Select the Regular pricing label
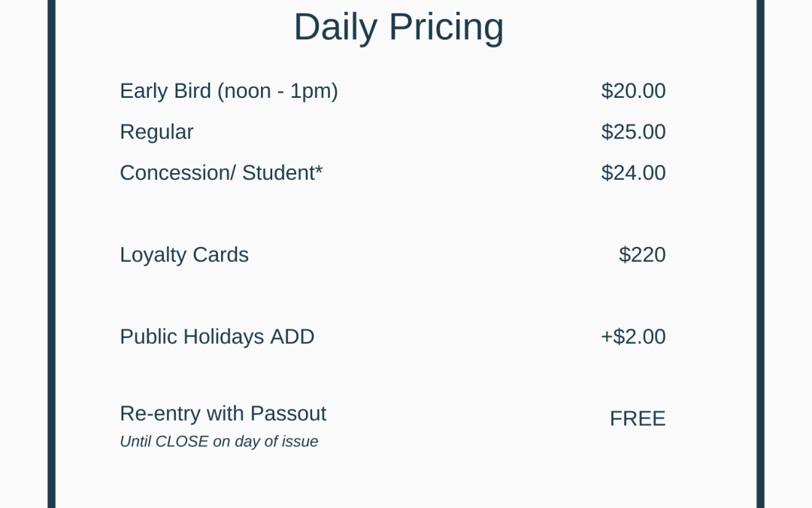 coord(156,132)
